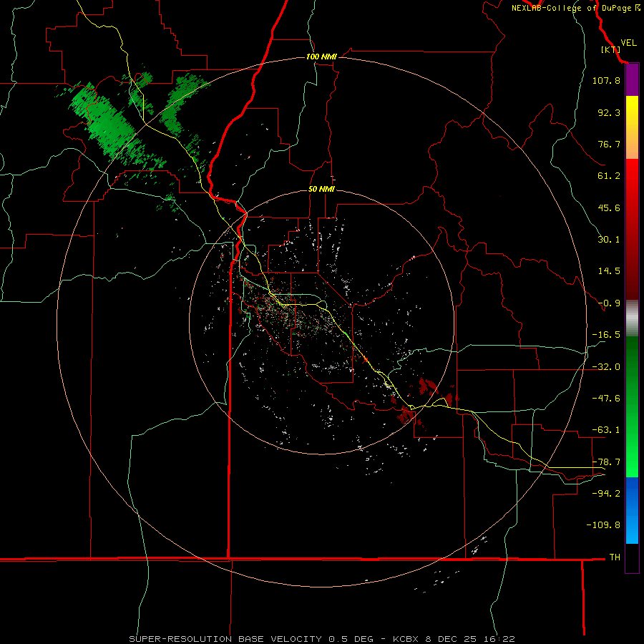This screenshot has width=644, height=644.
Task: Click the blue band on velocity scale
Action: (632, 510)
